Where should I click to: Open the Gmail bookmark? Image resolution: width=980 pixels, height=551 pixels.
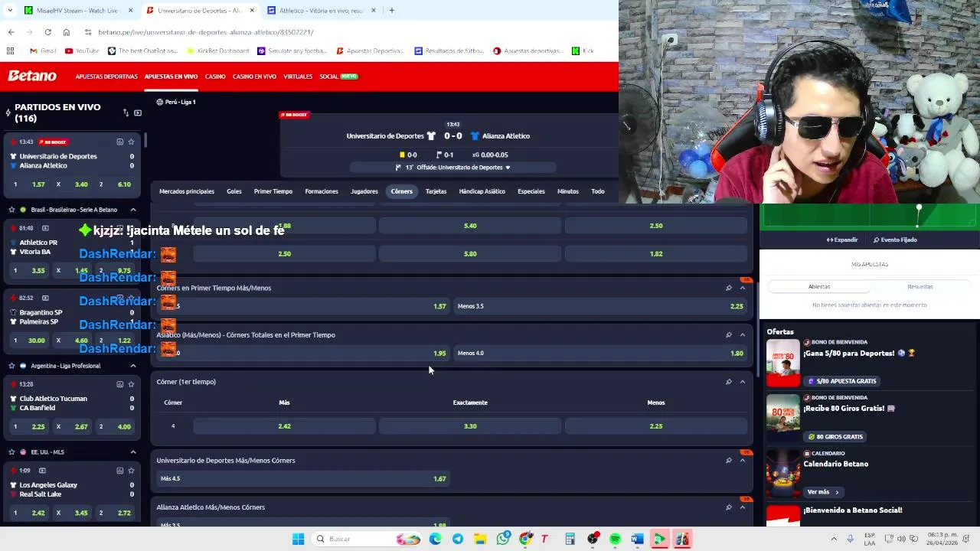coord(43,51)
